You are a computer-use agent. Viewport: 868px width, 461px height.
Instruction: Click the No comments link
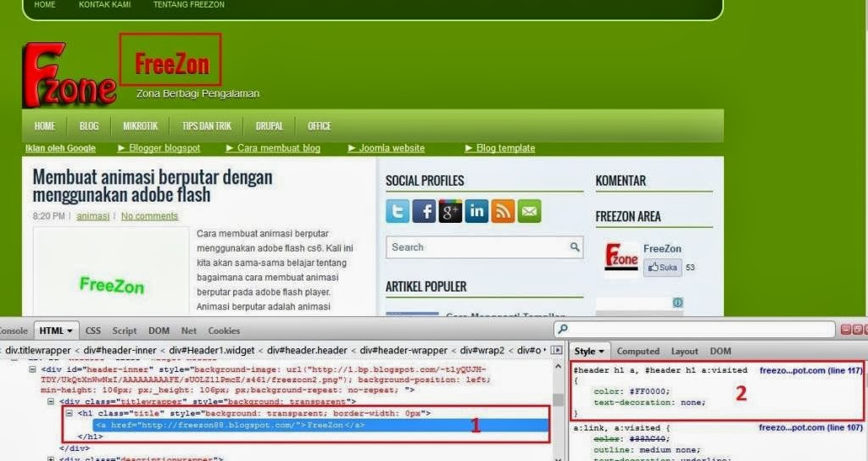point(149,216)
